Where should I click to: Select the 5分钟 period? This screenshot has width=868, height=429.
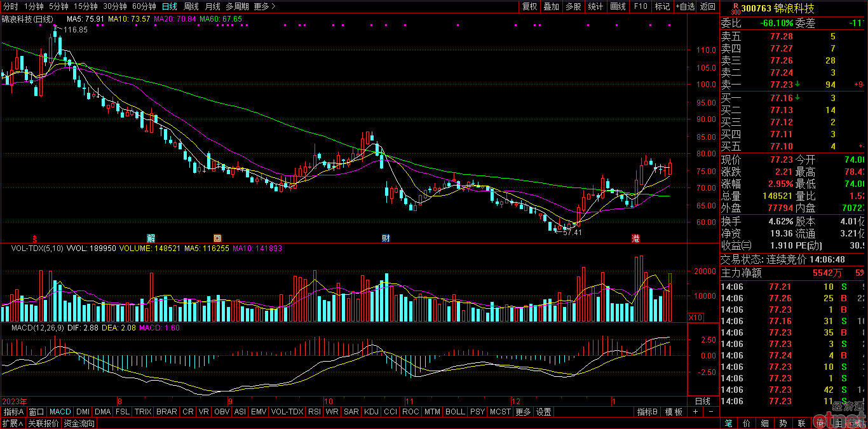click(58, 6)
